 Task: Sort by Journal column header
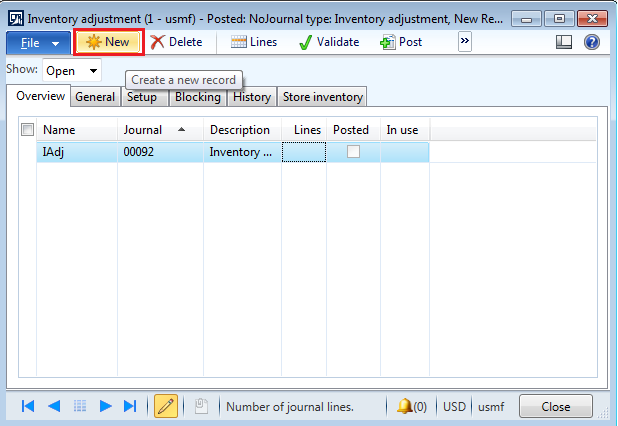(x=160, y=130)
